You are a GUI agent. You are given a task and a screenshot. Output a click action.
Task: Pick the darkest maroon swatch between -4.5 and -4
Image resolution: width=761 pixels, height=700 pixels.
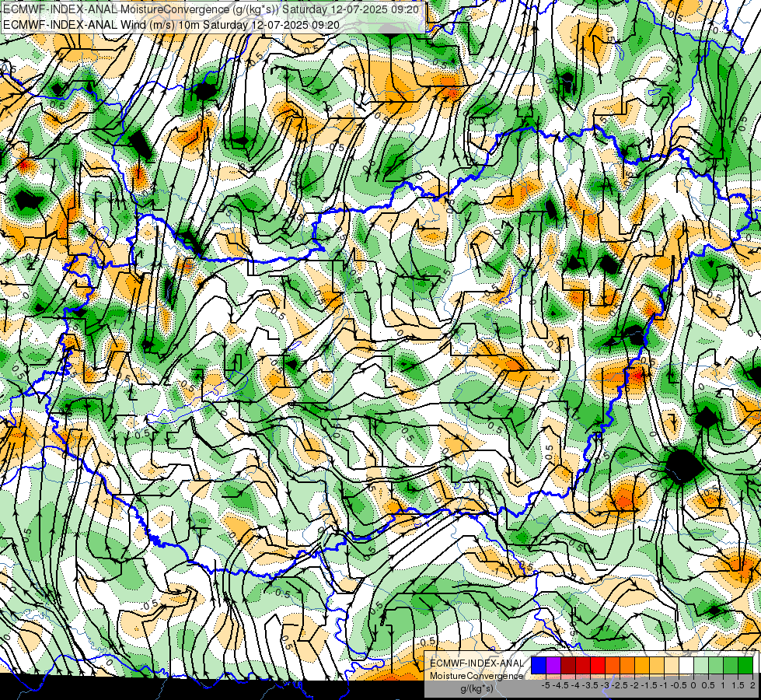pyautogui.click(x=568, y=666)
